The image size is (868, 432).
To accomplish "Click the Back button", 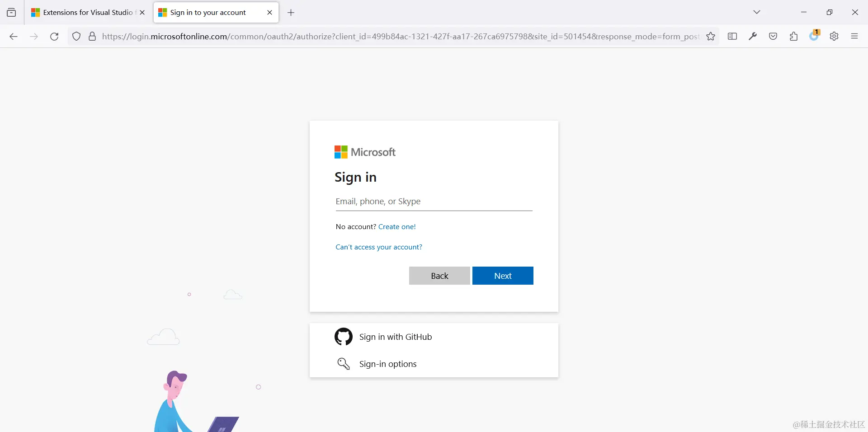I will click(x=439, y=276).
